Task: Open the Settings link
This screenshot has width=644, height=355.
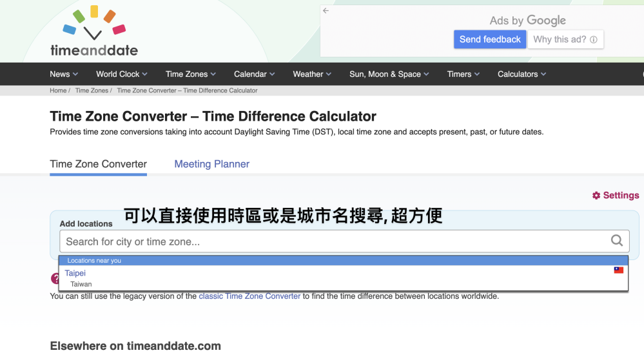Action: (616, 196)
